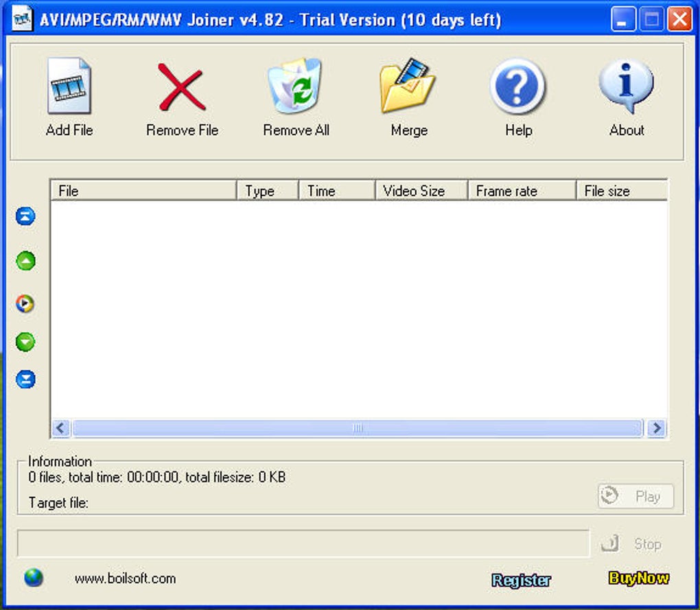Minimize the Joiner window

(623, 19)
